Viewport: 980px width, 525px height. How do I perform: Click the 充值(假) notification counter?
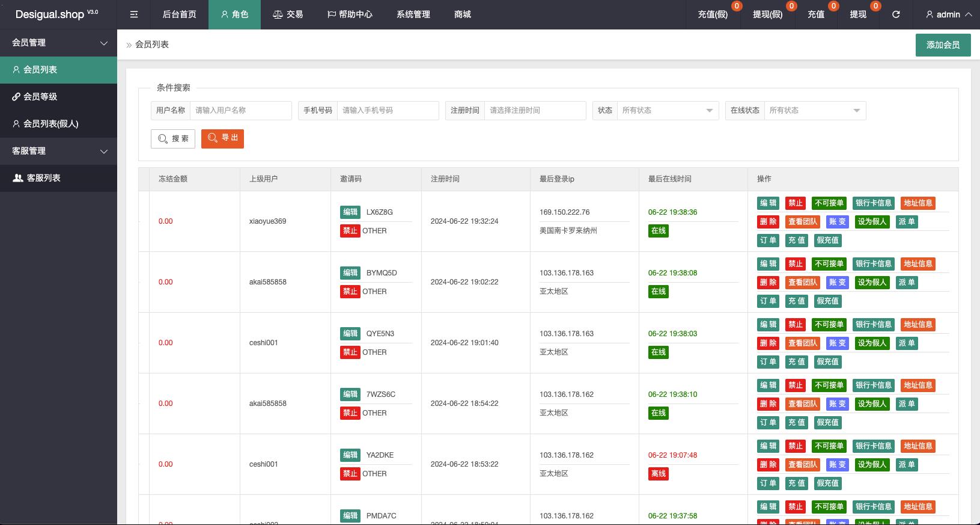pyautogui.click(x=737, y=6)
